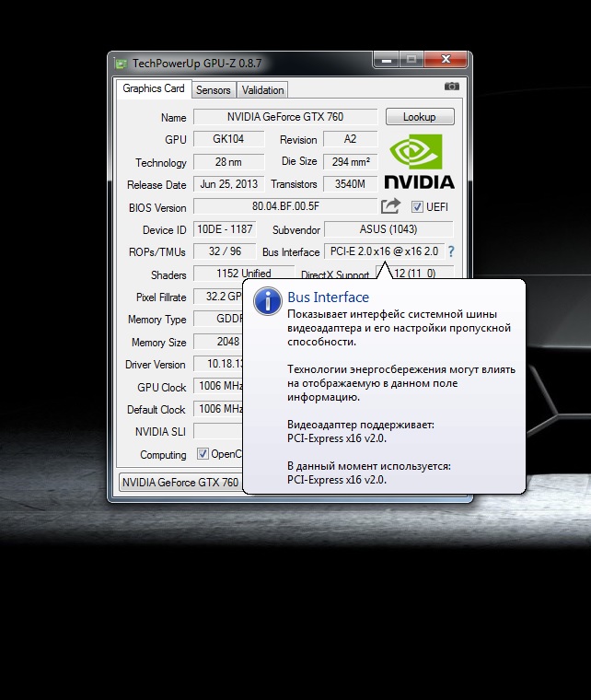Open the NVIDIA GeForce GTX 760 dropdown
Image resolution: width=591 pixels, height=700 pixels.
180,483
